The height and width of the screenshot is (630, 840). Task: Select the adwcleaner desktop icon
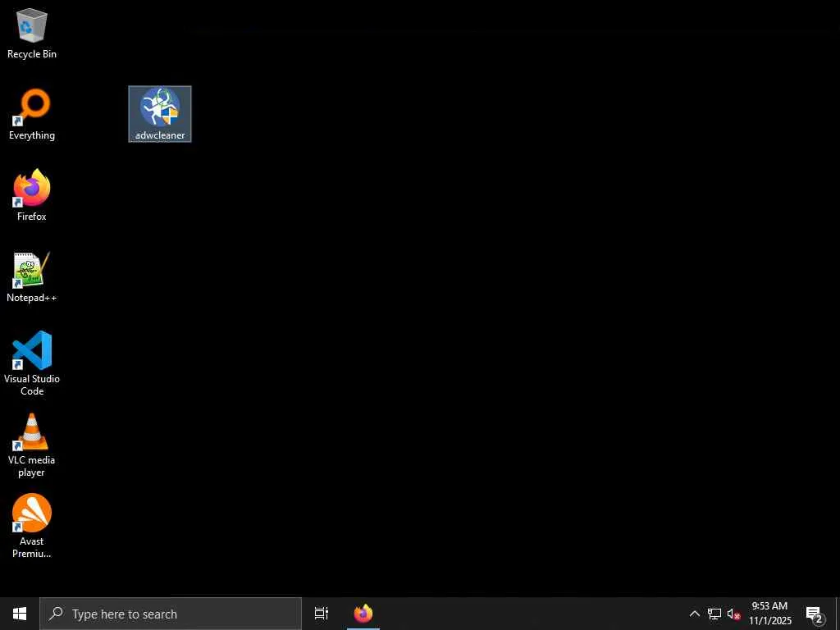160,114
